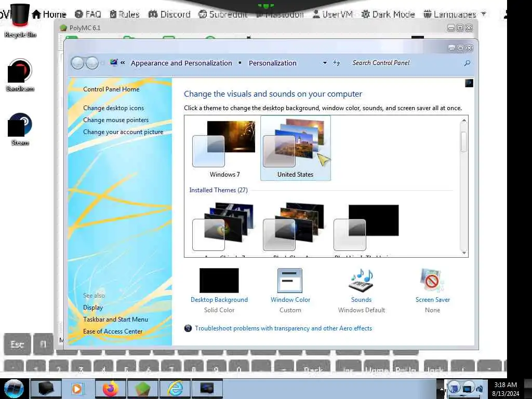Screen dimensions: 532x399
Task: Select the installed theme with solid black wallpaper
Action: point(366,228)
